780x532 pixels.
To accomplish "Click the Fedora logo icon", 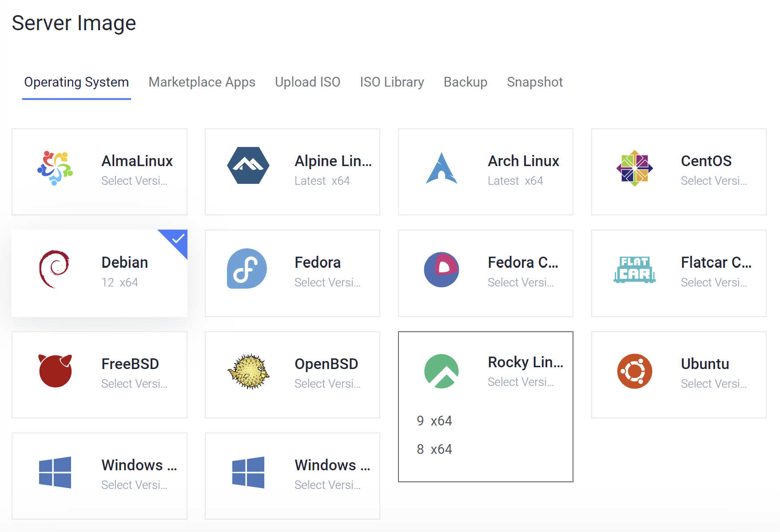I will tap(247, 268).
